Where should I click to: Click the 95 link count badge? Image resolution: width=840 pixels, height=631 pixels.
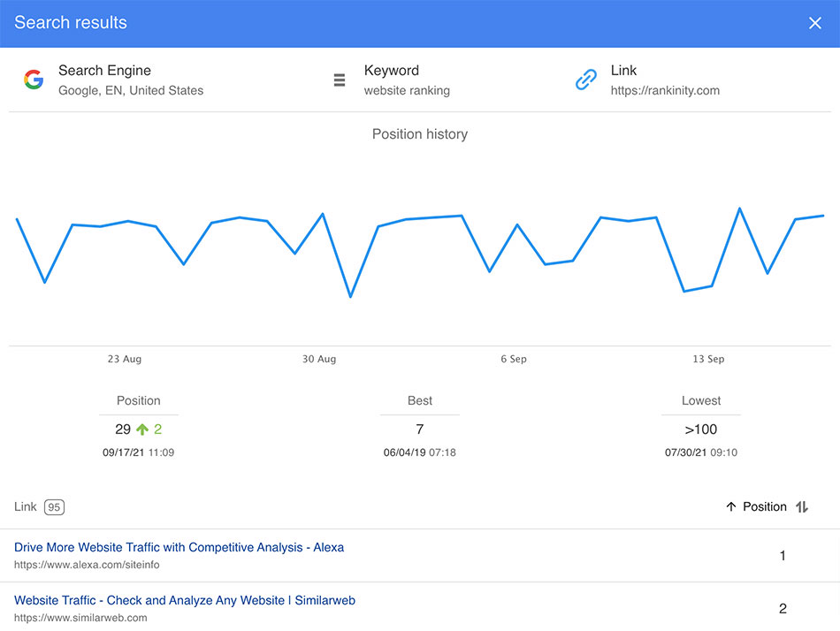(54, 507)
